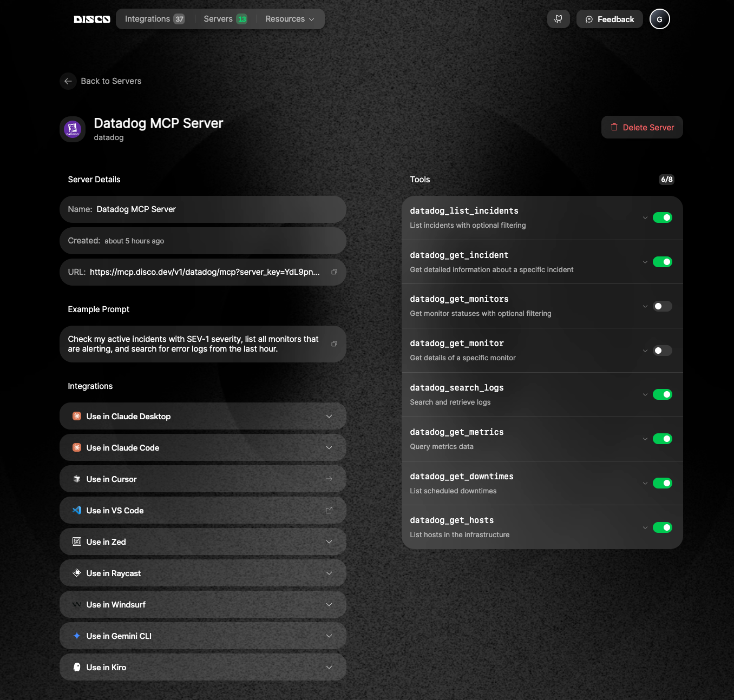734x700 pixels.
Task: Switch off datadog_get_downtimes
Action: click(x=663, y=483)
